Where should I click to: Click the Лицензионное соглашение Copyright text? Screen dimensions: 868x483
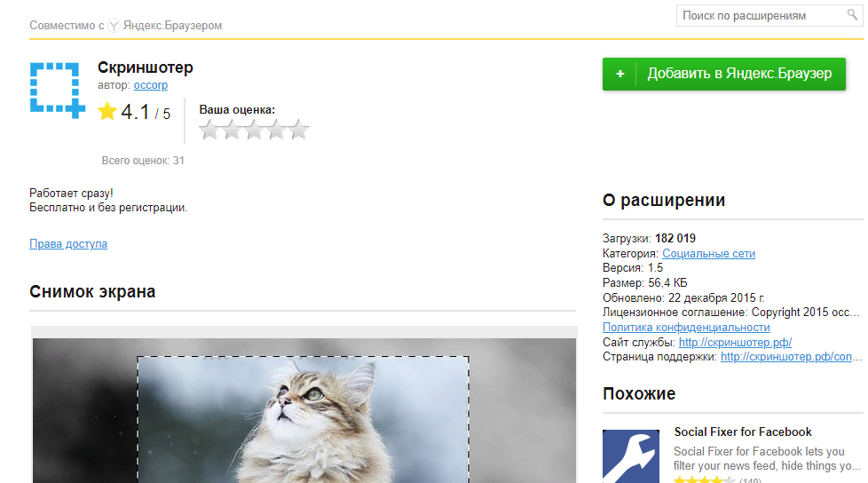pyautogui.click(x=731, y=313)
